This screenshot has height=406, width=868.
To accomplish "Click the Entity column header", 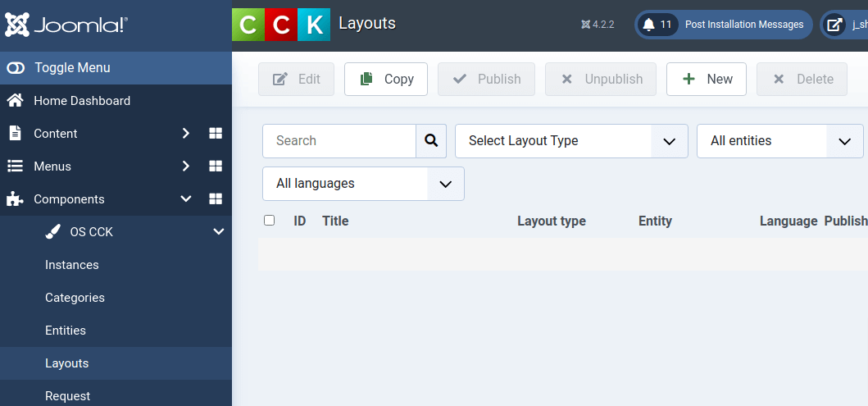I will pyautogui.click(x=655, y=221).
